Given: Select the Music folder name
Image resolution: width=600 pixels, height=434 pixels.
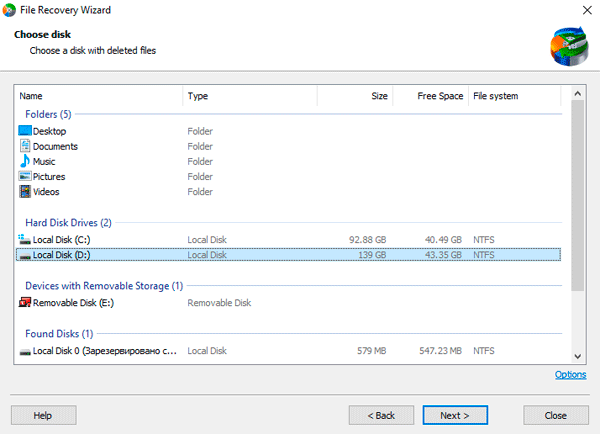Looking at the screenshot, I should click(x=44, y=162).
